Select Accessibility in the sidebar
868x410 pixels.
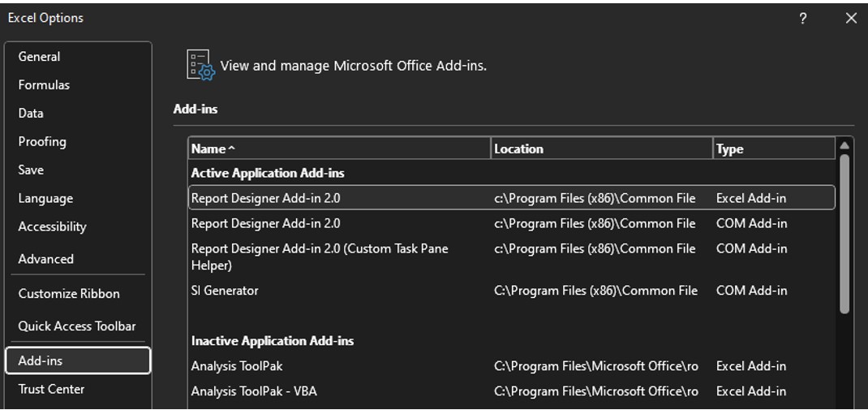coord(78,227)
